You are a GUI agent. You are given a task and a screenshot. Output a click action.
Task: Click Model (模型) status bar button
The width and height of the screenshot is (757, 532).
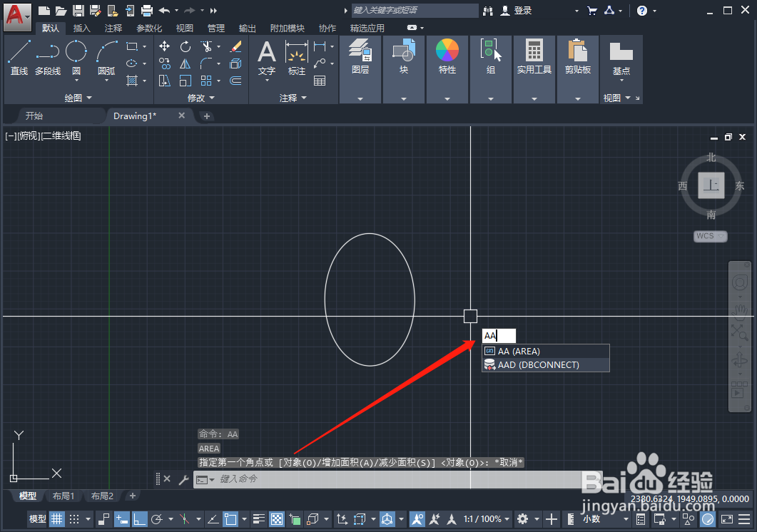[x=38, y=519]
